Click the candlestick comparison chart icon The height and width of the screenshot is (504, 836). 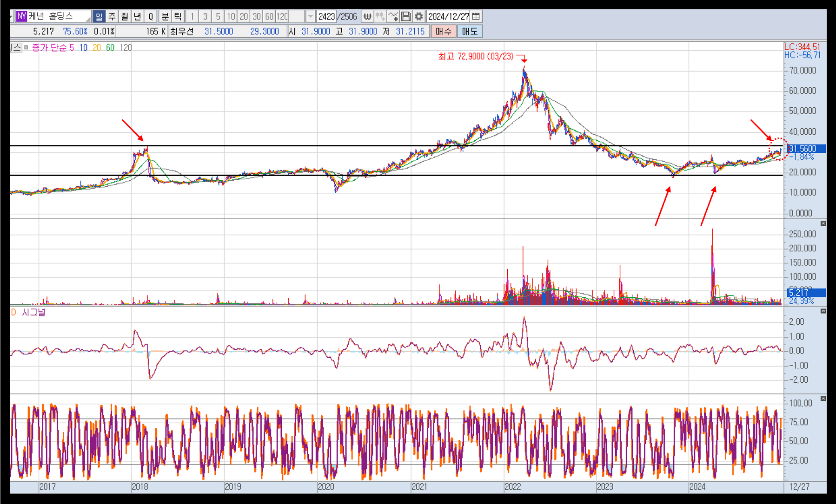point(380,17)
